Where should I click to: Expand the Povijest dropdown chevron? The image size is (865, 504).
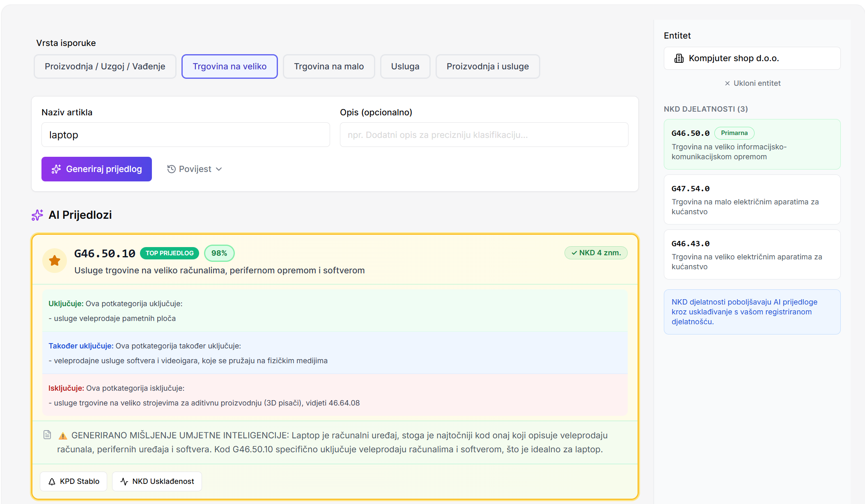pyautogui.click(x=219, y=169)
